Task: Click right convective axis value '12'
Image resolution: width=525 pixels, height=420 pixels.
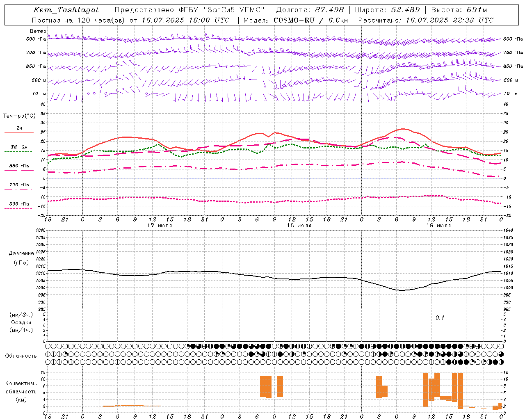Action: [x=506, y=372]
